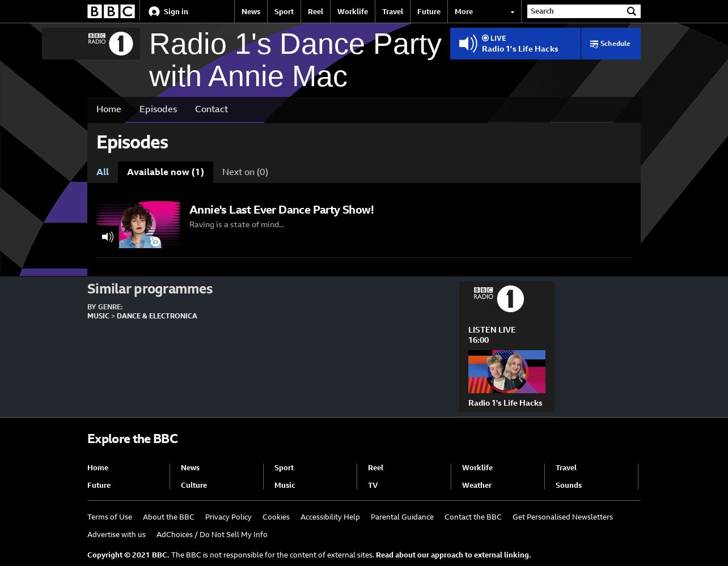728x566 pixels.
Task: Open About the BBC link
Action: (x=168, y=517)
